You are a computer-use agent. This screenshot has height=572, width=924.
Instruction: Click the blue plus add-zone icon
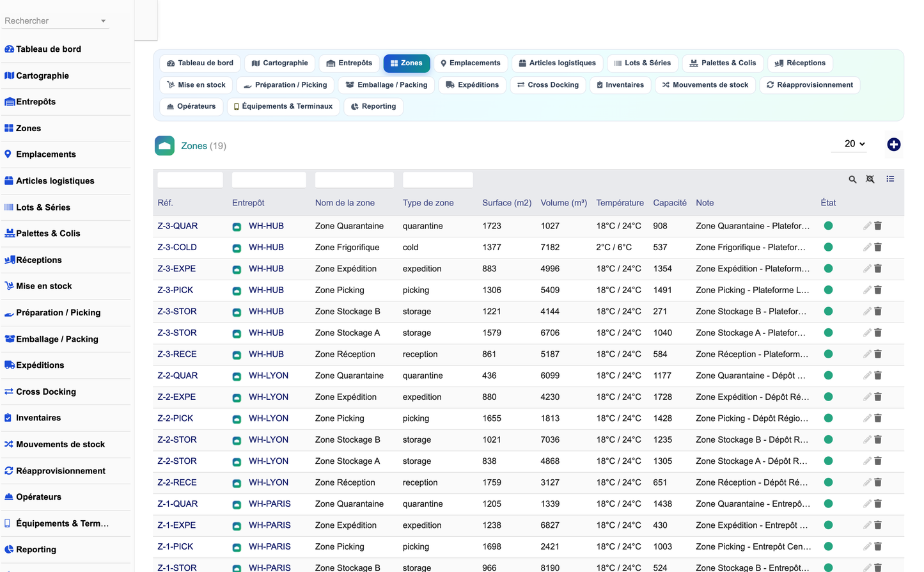[893, 145]
